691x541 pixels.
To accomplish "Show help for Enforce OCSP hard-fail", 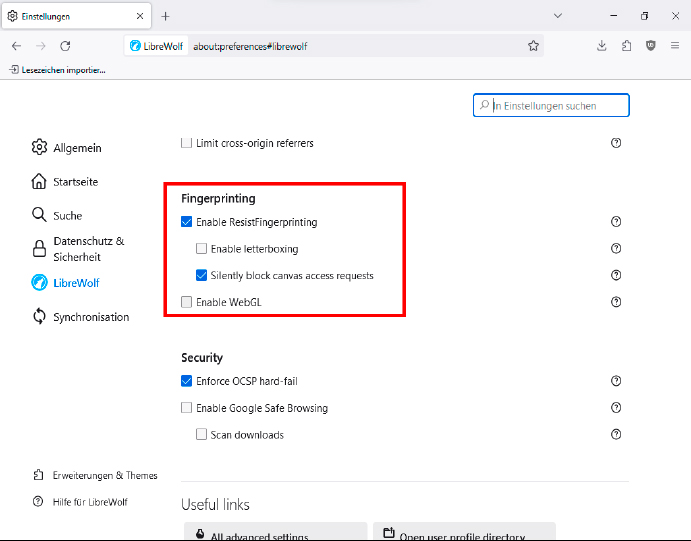I will (616, 381).
